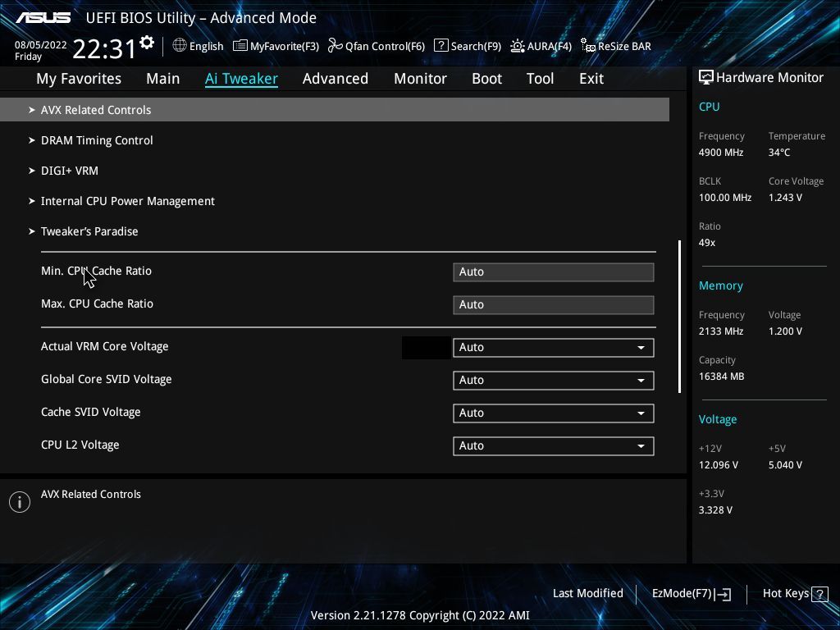
Task: Click the Hot Keys question icon
Action: tap(819, 594)
